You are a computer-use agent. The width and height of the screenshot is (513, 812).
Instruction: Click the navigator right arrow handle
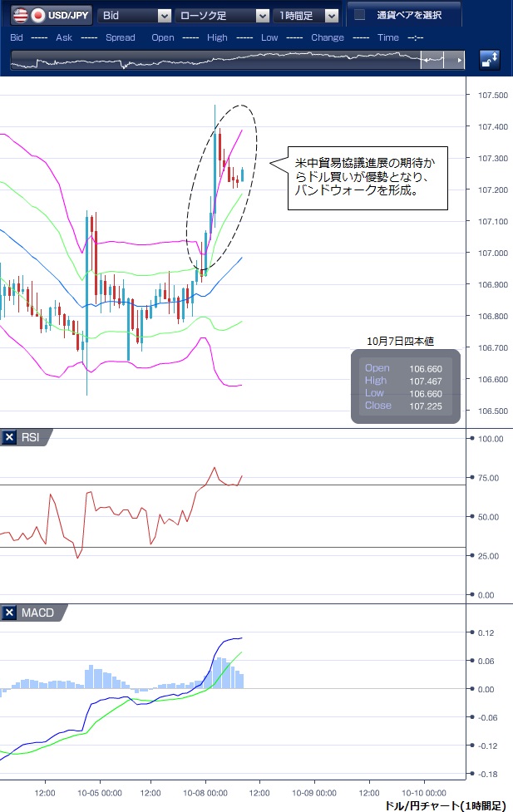click(460, 60)
